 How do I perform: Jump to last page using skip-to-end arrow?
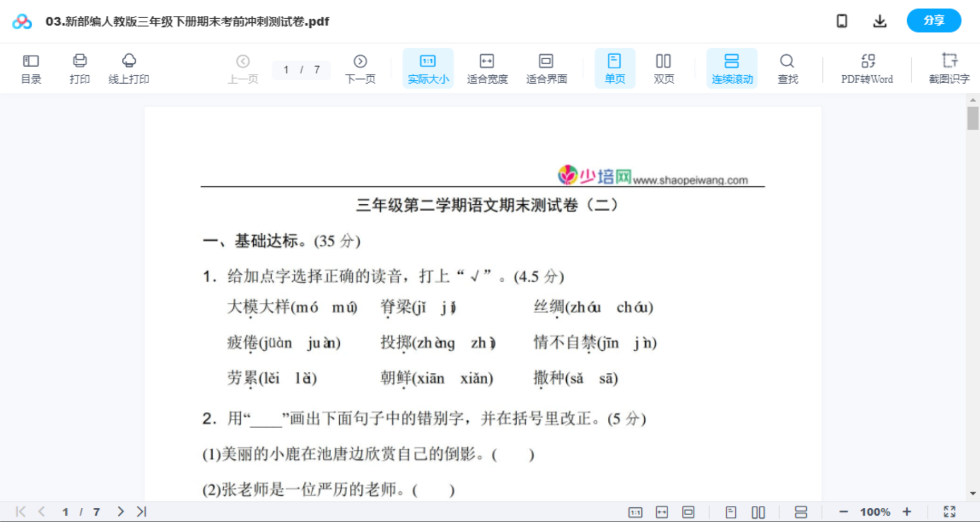pos(140,511)
